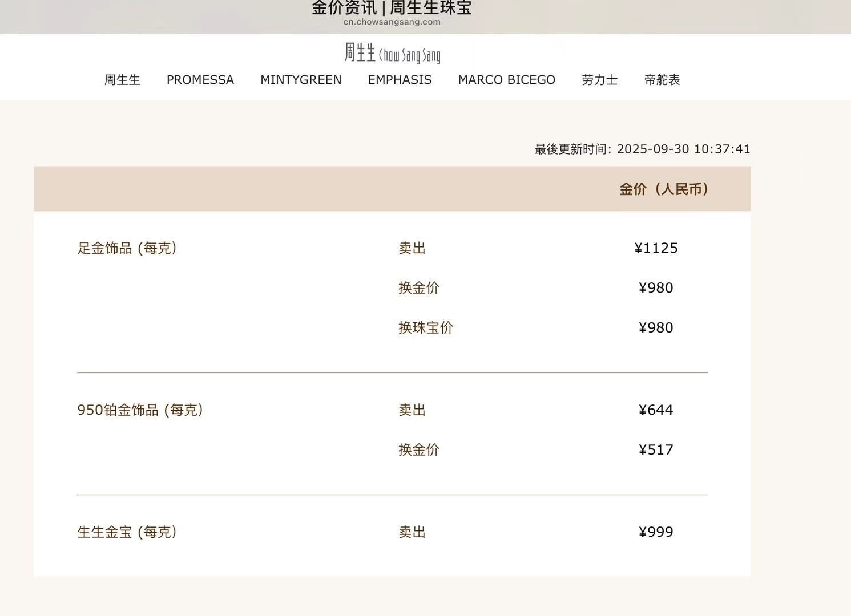The image size is (851, 616).
Task: Click the 卖出 label in 足金饰品 row
Action: pyautogui.click(x=412, y=248)
